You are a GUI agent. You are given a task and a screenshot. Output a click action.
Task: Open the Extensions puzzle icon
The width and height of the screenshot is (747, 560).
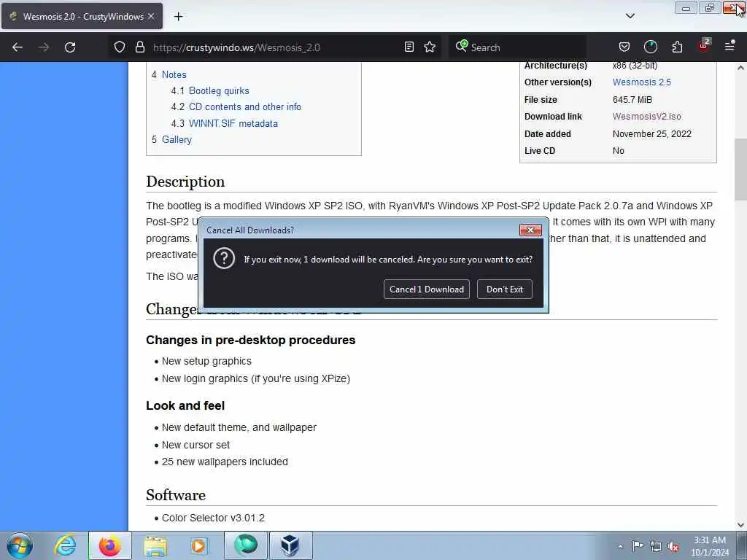(677, 47)
